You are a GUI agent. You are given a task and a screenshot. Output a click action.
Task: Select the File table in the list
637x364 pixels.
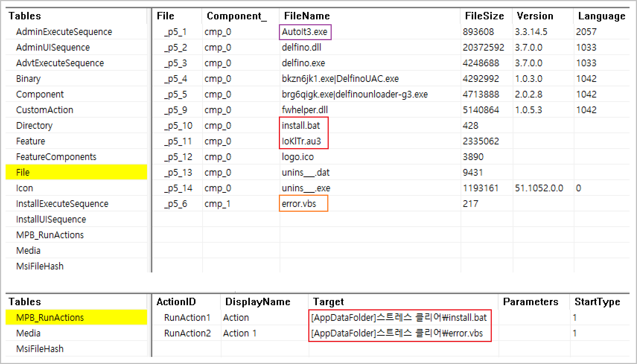(x=23, y=172)
